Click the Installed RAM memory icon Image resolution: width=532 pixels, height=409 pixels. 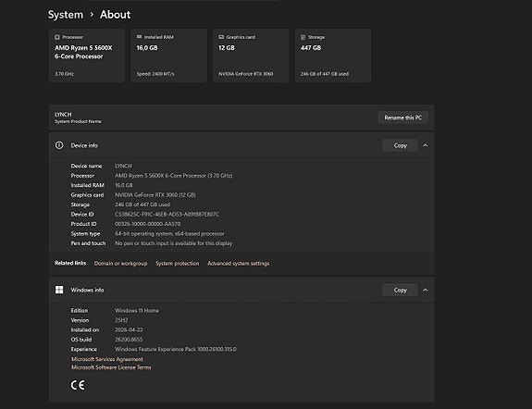[139, 37]
